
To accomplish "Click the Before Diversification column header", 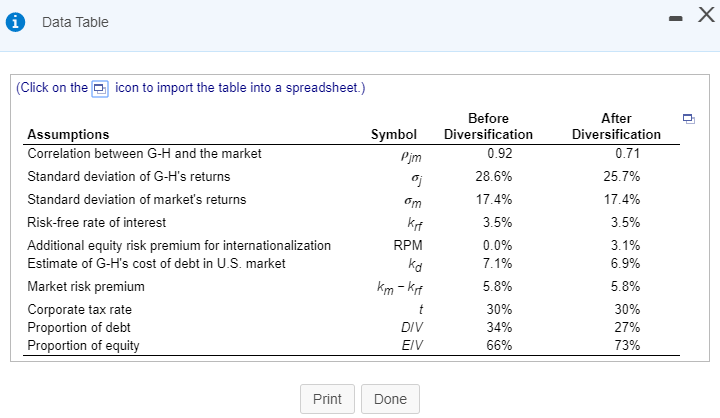I will point(488,126).
